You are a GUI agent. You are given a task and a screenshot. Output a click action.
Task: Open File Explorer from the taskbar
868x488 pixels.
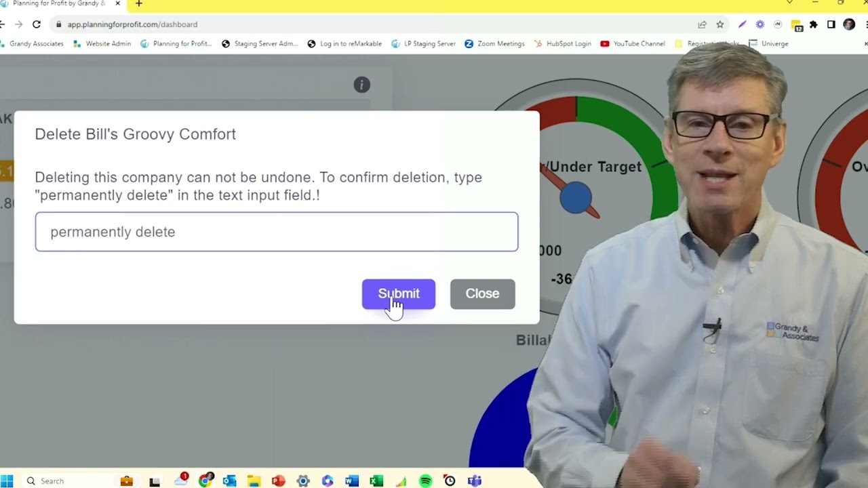pyautogui.click(x=254, y=481)
